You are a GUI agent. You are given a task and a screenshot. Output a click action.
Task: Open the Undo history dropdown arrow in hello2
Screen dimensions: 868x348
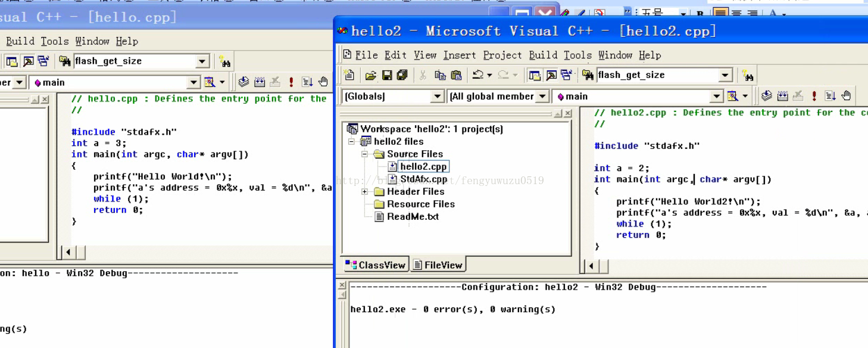click(489, 75)
